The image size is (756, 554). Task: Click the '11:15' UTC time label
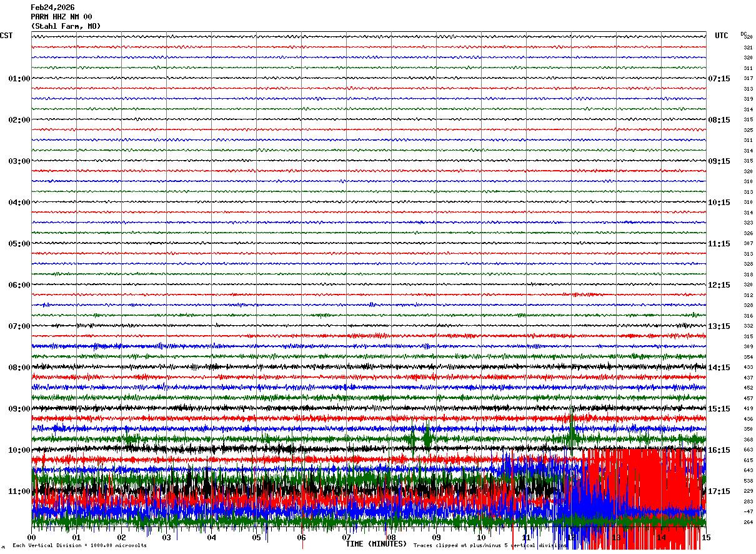click(719, 244)
